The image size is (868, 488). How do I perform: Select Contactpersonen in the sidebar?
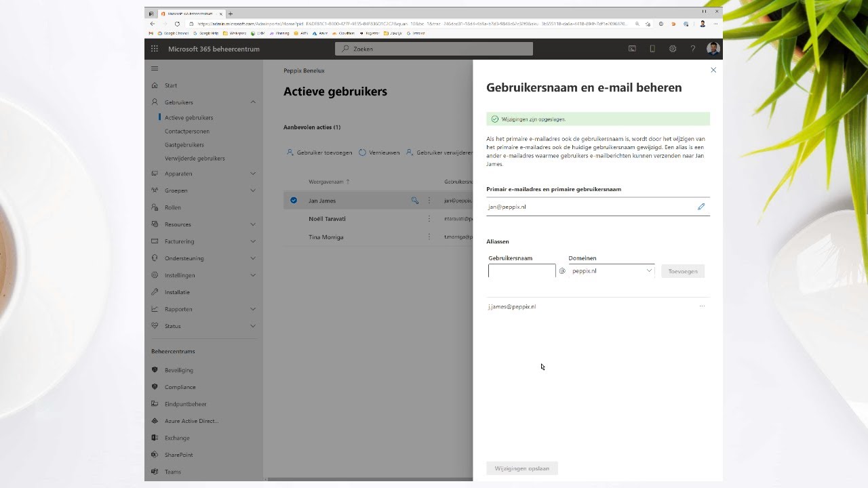coord(187,131)
